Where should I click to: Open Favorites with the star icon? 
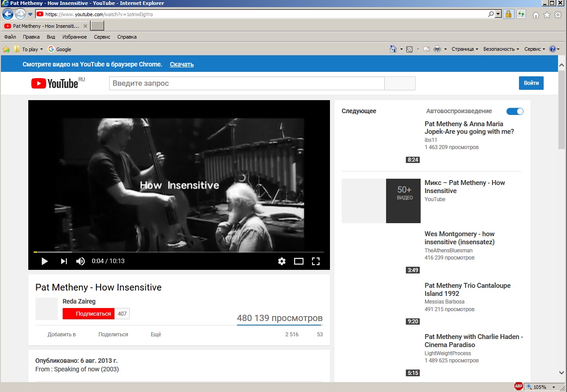tap(547, 15)
